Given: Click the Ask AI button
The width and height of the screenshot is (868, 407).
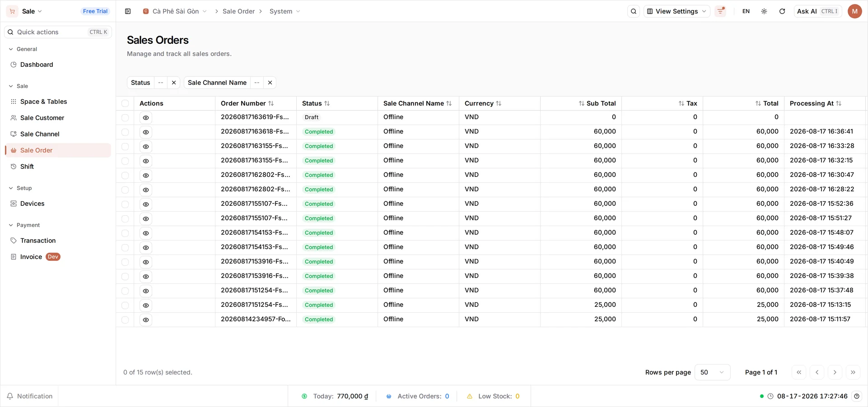Looking at the screenshot, I should coord(818,11).
